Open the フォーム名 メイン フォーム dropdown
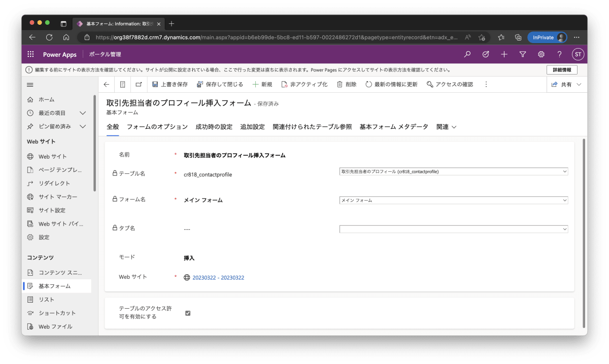 click(x=454, y=200)
